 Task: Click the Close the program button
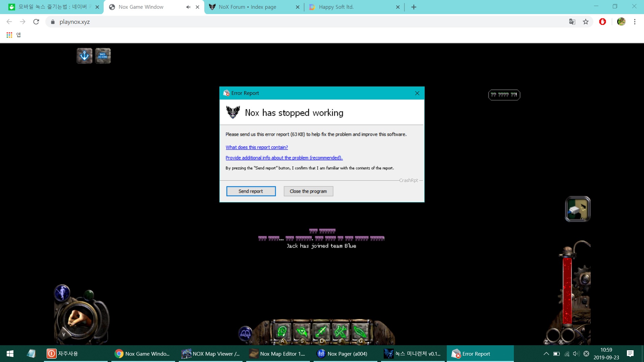pos(308,191)
